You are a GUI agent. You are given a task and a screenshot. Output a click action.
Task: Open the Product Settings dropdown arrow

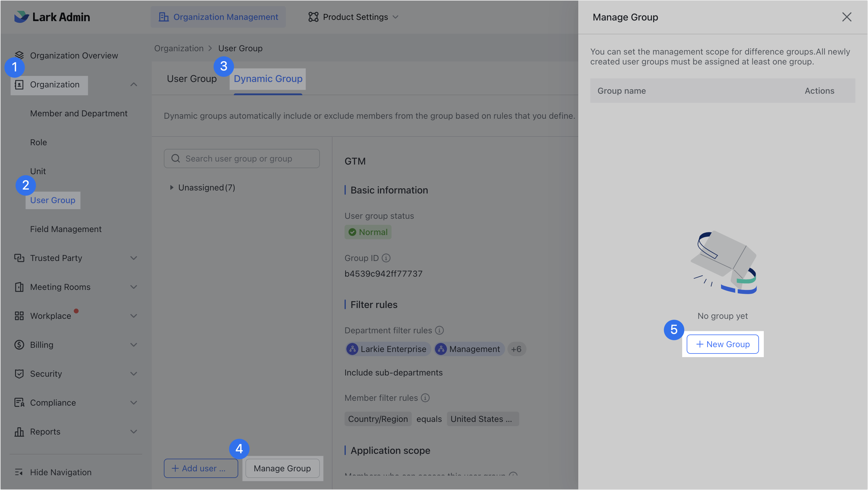click(x=396, y=17)
